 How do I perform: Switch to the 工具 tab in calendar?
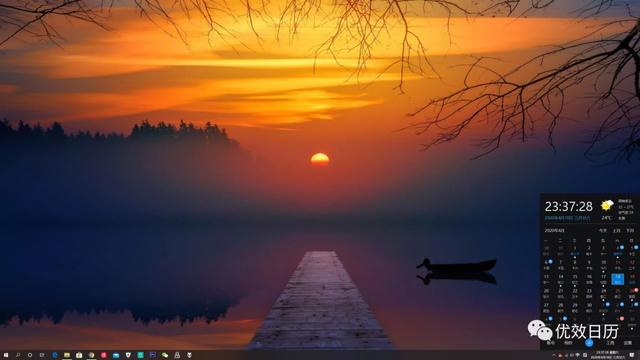(610, 343)
